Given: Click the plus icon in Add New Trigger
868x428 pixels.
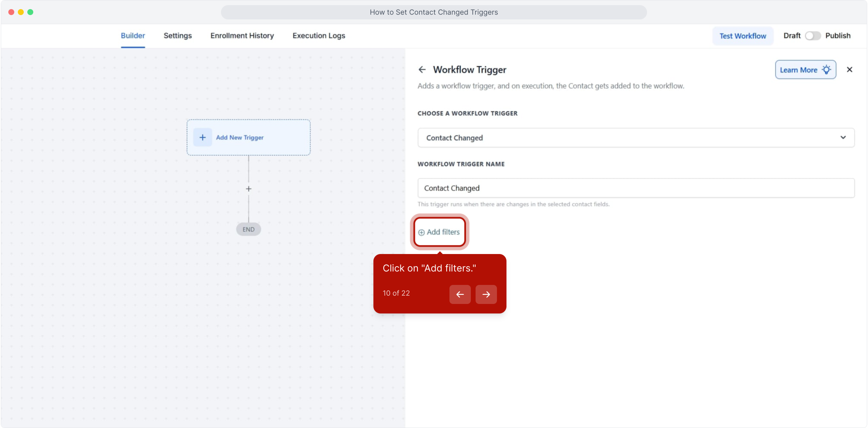Looking at the screenshot, I should pyautogui.click(x=202, y=138).
